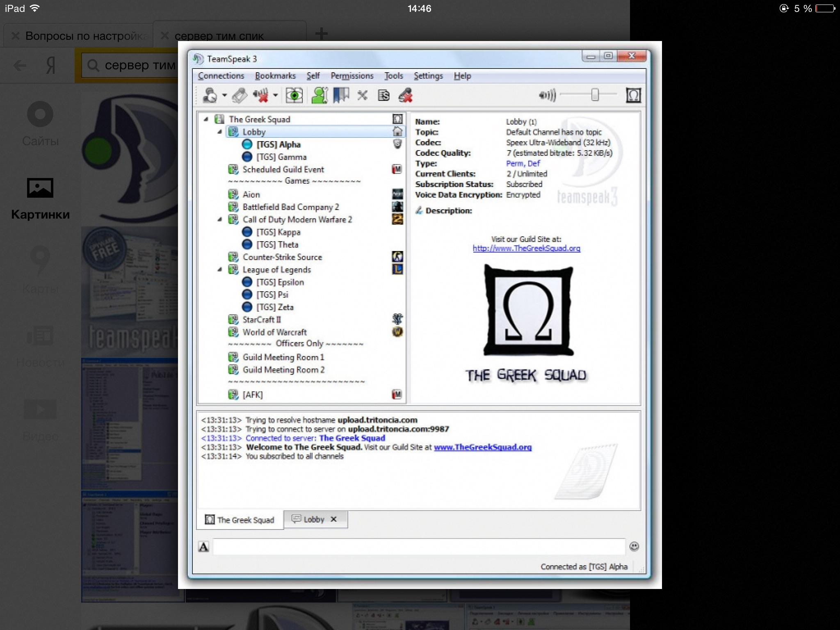Close the Lobby chat tab

point(333,519)
